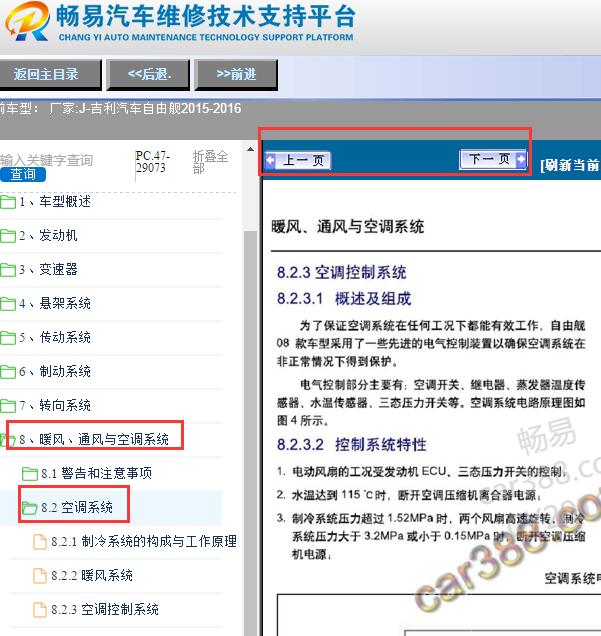Expand 8.1 警告和注意事项 node
This screenshot has height=636, width=601.
pos(97,473)
